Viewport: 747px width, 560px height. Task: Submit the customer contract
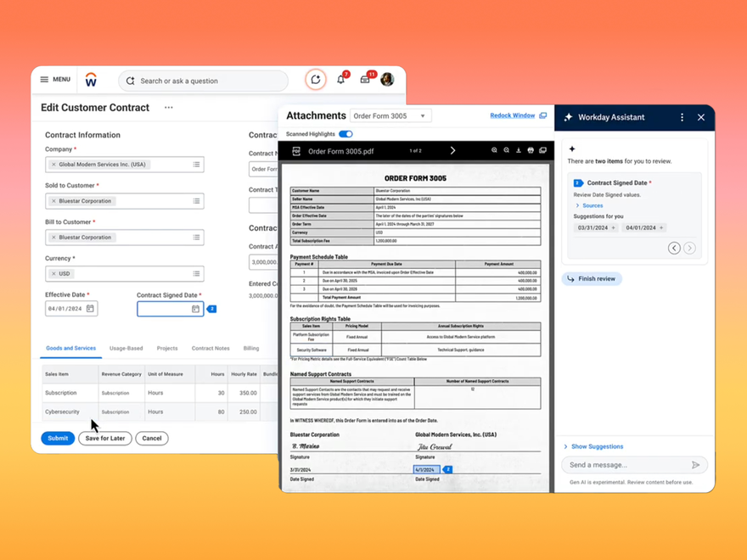click(57, 438)
